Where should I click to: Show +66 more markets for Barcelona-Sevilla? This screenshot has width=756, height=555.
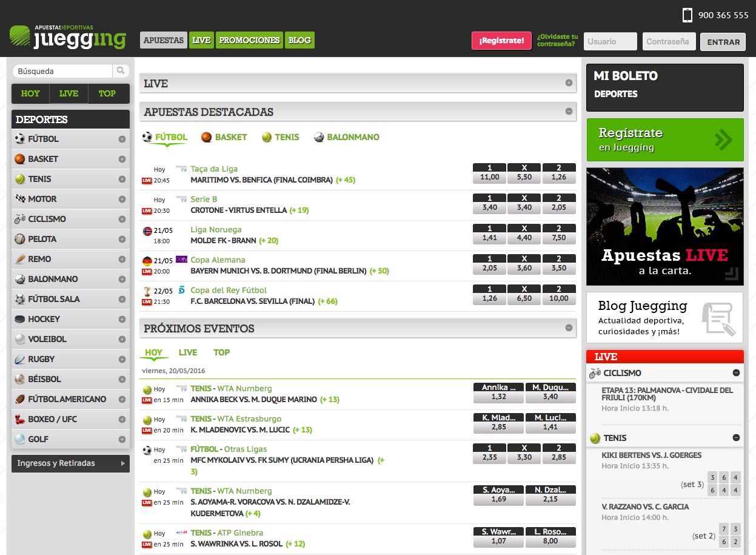(328, 301)
